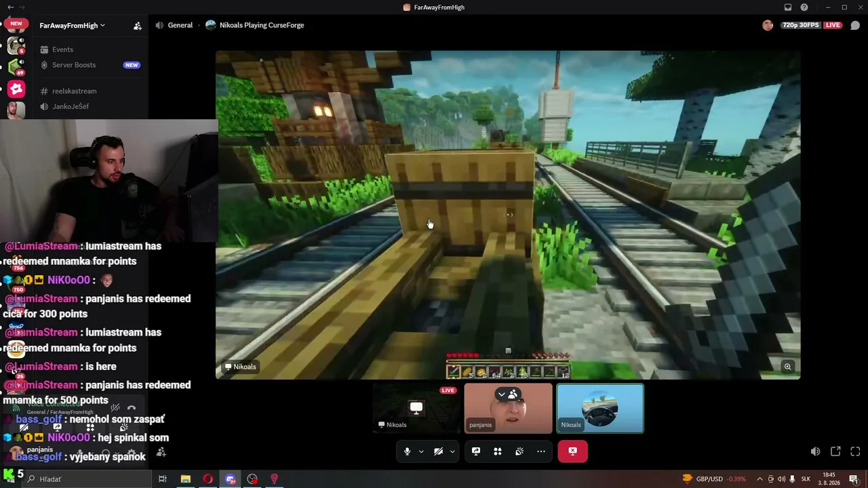Open 720p 30FPS stream quality badge
Viewport: 868px width, 488px height.
tap(801, 25)
